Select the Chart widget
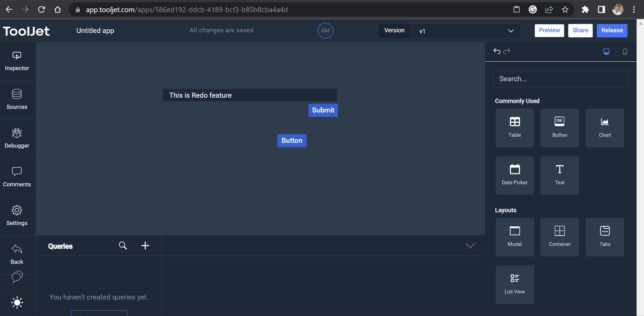Image resolution: width=644 pixels, height=316 pixels. pos(605,128)
